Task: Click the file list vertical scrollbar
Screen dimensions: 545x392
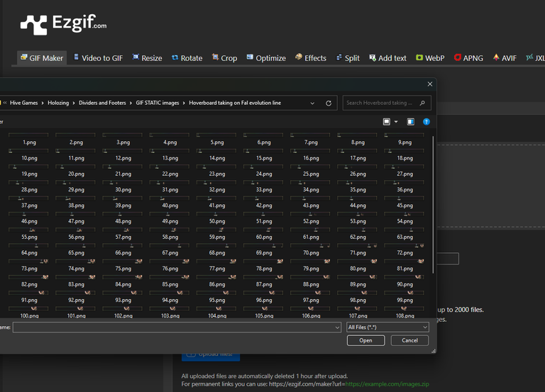Action: click(433, 205)
